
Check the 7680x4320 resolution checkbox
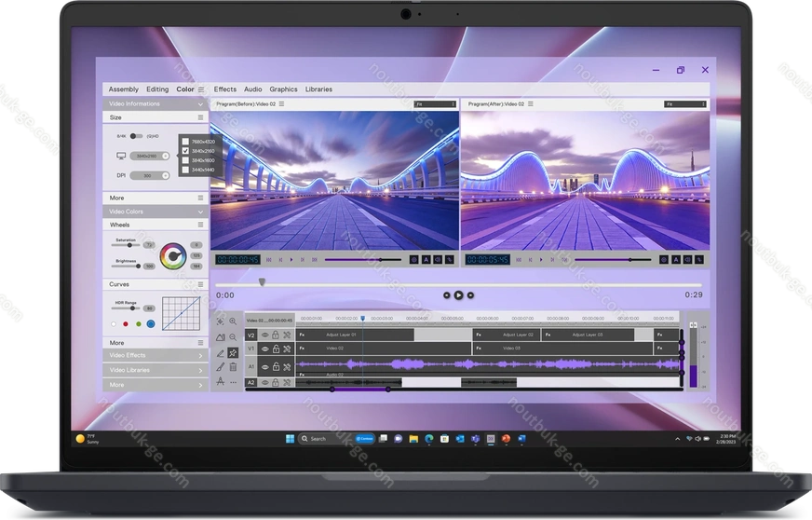click(x=185, y=142)
